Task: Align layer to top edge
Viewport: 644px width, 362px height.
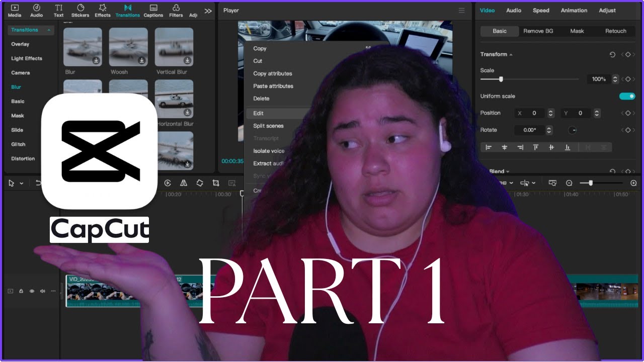Action: pos(536,147)
